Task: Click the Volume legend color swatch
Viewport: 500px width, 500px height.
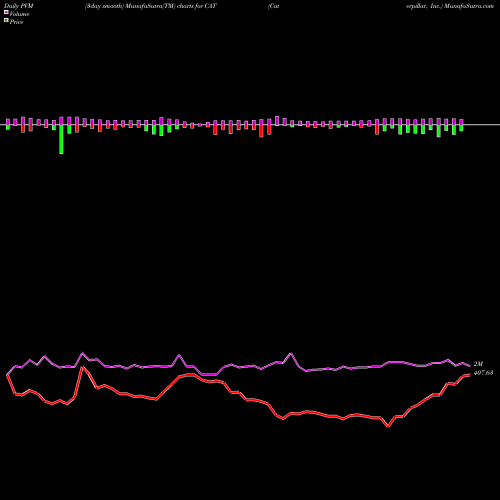Action: point(6,13)
